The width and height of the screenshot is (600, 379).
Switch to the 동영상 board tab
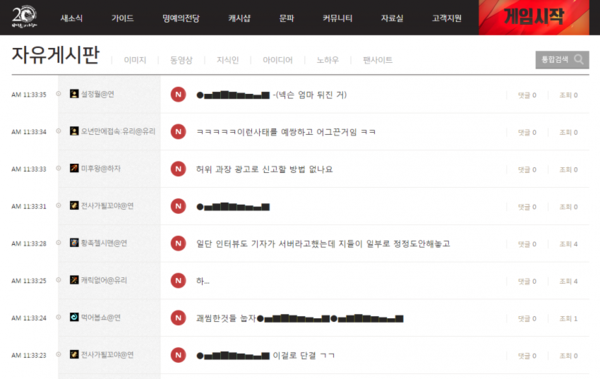coord(181,60)
